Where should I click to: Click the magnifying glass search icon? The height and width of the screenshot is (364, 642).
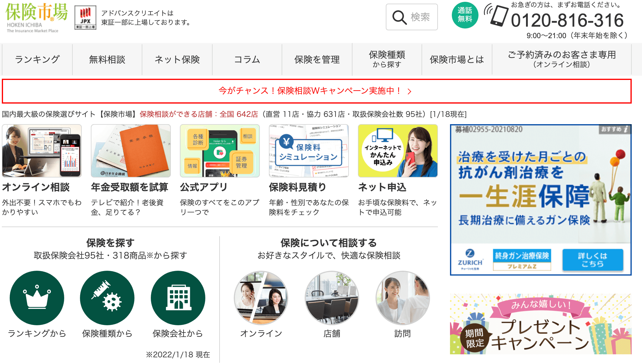(399, 17)
